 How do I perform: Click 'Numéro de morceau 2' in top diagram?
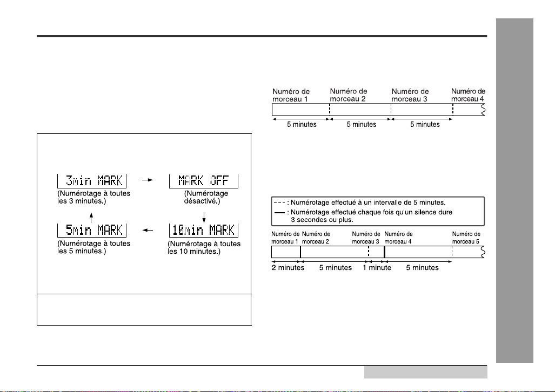pyautogui.click(x=348, y=95)
